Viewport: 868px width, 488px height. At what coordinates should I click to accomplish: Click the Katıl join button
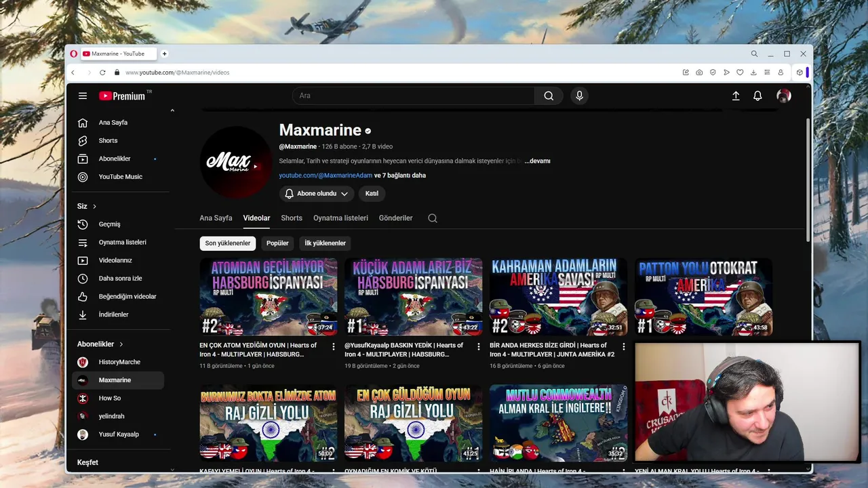click(372, 194)
